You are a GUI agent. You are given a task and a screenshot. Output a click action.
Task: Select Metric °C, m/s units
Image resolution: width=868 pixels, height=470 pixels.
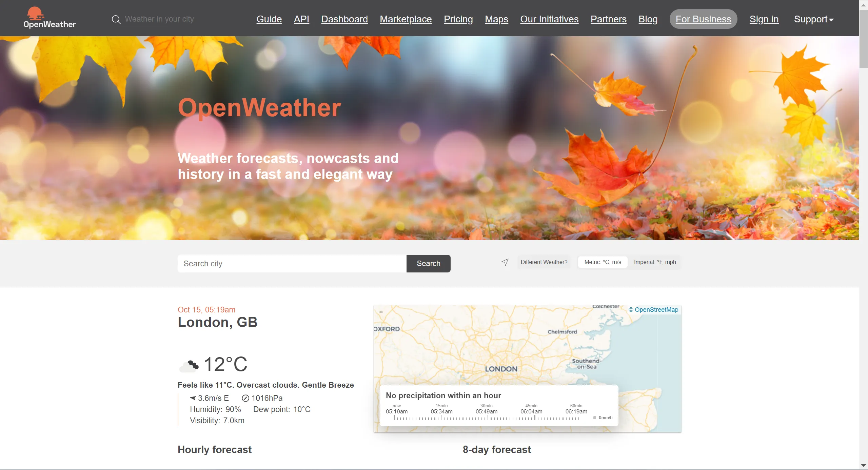(x=603, y=262)
